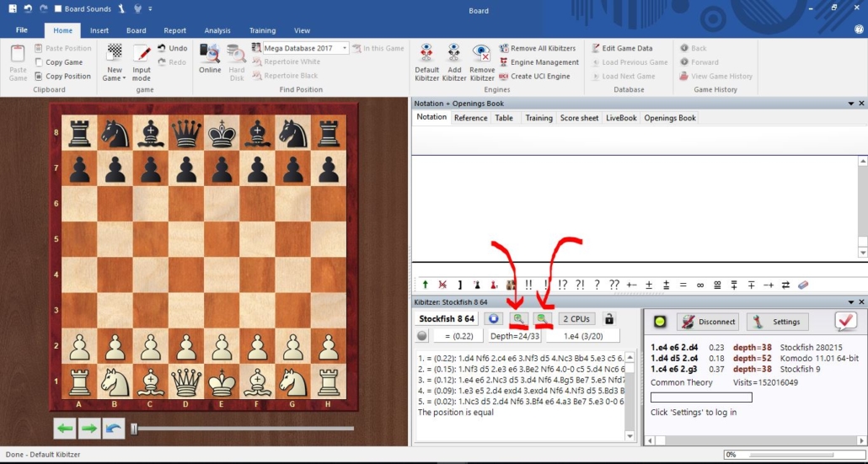Toggle the Board Sounds checkbox

[x=58, y=9]
